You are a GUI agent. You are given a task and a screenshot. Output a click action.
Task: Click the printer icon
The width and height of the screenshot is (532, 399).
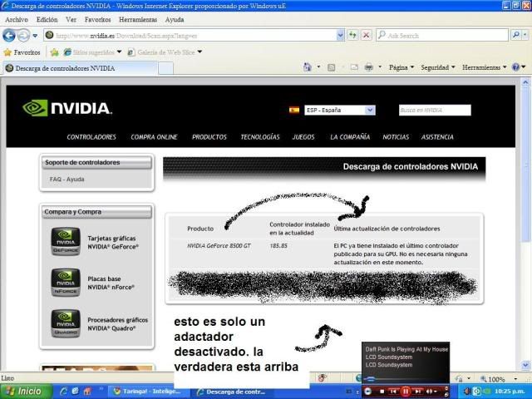(x=369, y=67)
